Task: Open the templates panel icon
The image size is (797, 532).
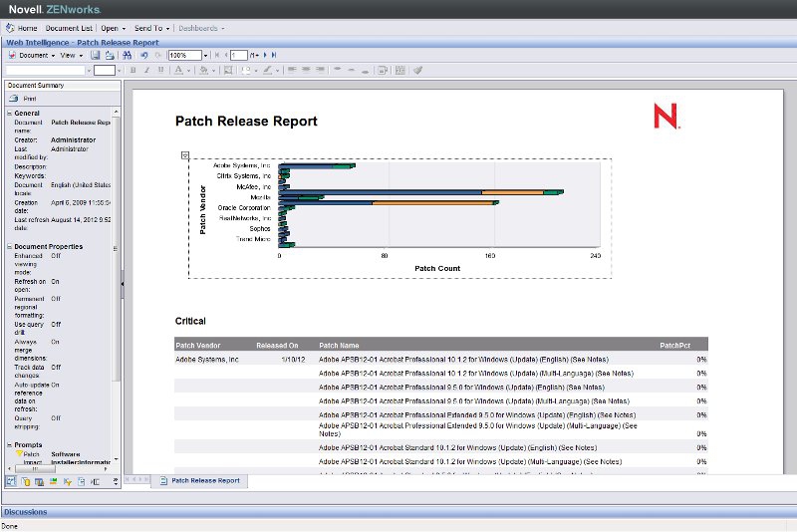Action: [x=53, y=482]
